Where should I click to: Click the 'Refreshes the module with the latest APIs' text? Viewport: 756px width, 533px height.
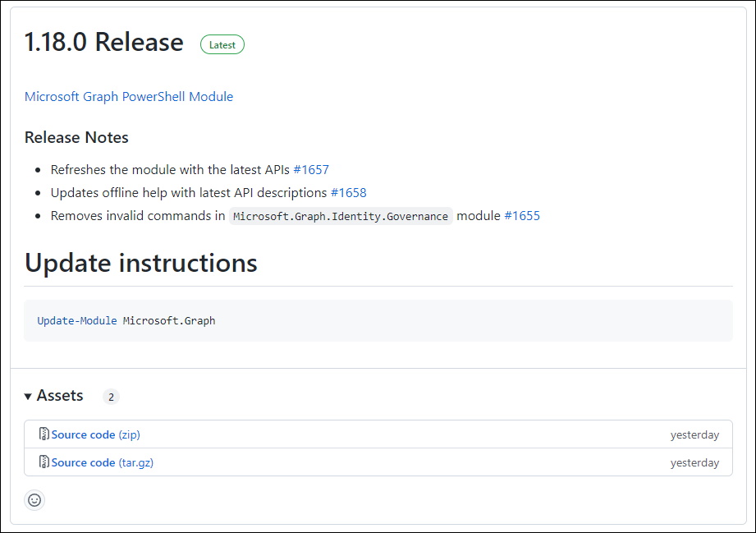[170, 170]
